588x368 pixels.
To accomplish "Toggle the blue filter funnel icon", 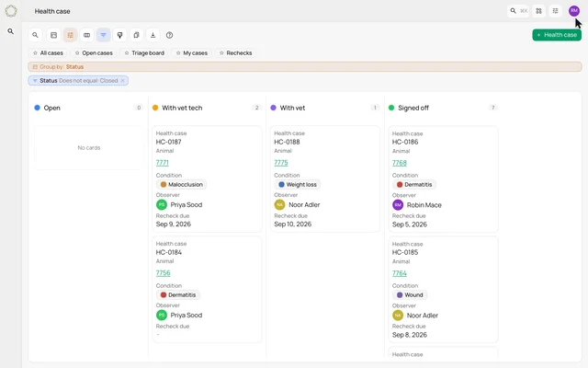I will coord(103,35).
